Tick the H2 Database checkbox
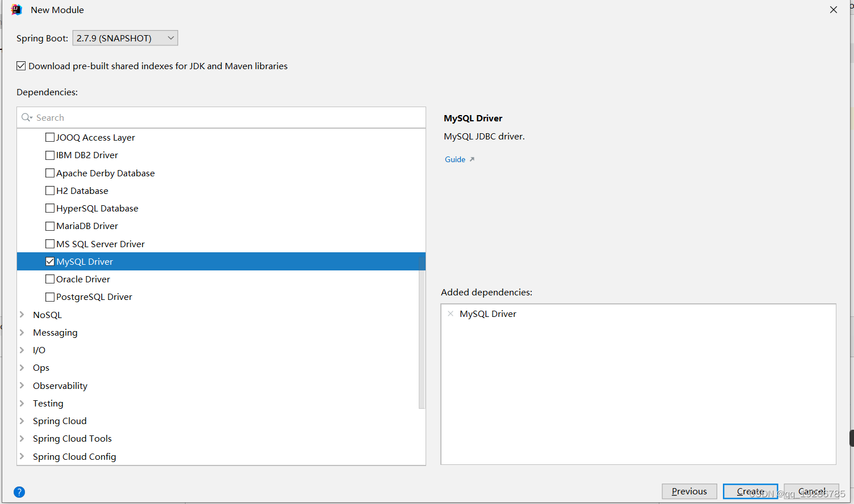854x504 pixels. [50, 190]
